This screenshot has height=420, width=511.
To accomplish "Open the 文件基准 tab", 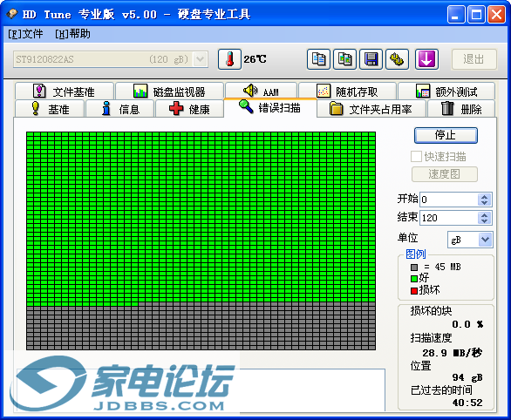I will (x=65, y=91).
